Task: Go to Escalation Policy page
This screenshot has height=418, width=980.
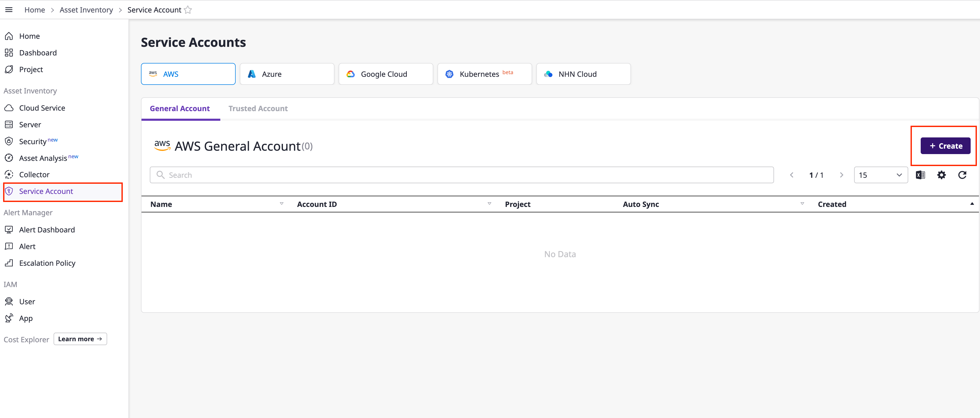Action: pos(47,263)
